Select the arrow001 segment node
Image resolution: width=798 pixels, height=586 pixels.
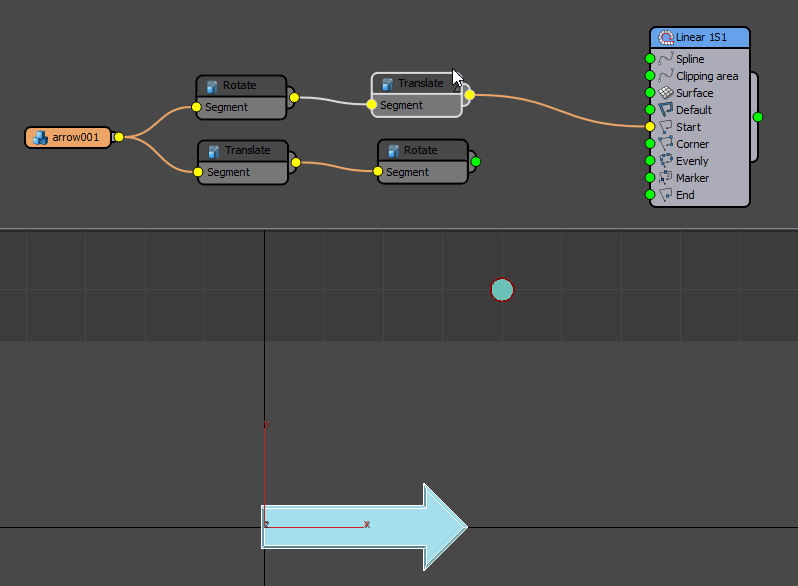(x=68, y=138)
